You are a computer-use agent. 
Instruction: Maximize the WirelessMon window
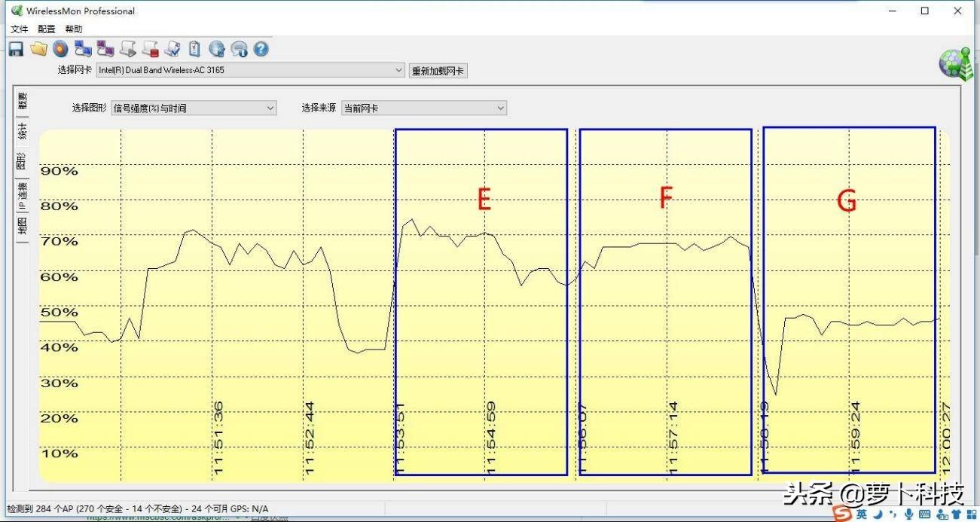click(924, 11)
